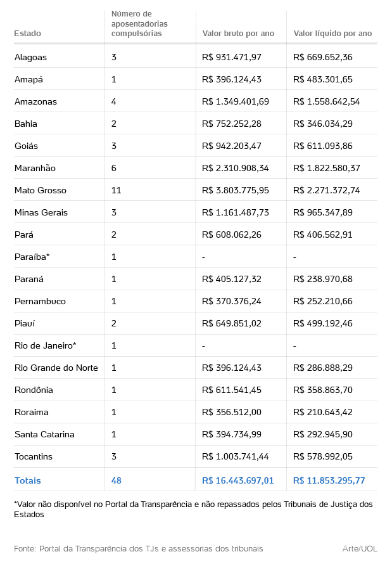This screenshot has height=566, width=392.
Task: Click the Arte/UOL credit text
Action: (x=360, y=548)
